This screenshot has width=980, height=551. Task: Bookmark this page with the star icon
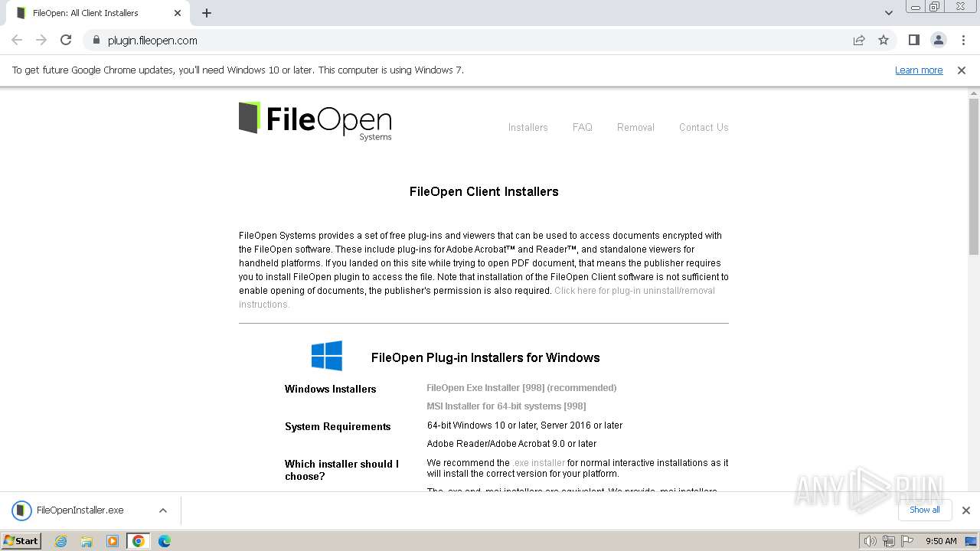(884, 41)
